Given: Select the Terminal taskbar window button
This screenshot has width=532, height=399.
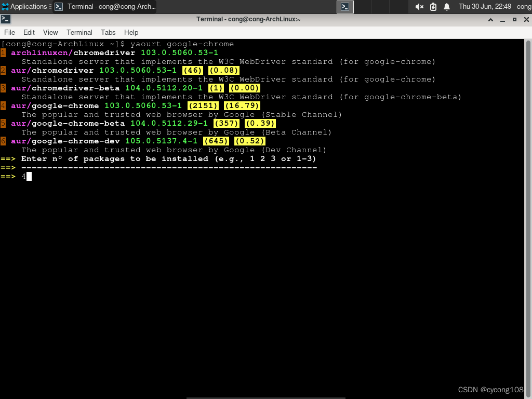Looking at the screenshot, I should [105, 6].
